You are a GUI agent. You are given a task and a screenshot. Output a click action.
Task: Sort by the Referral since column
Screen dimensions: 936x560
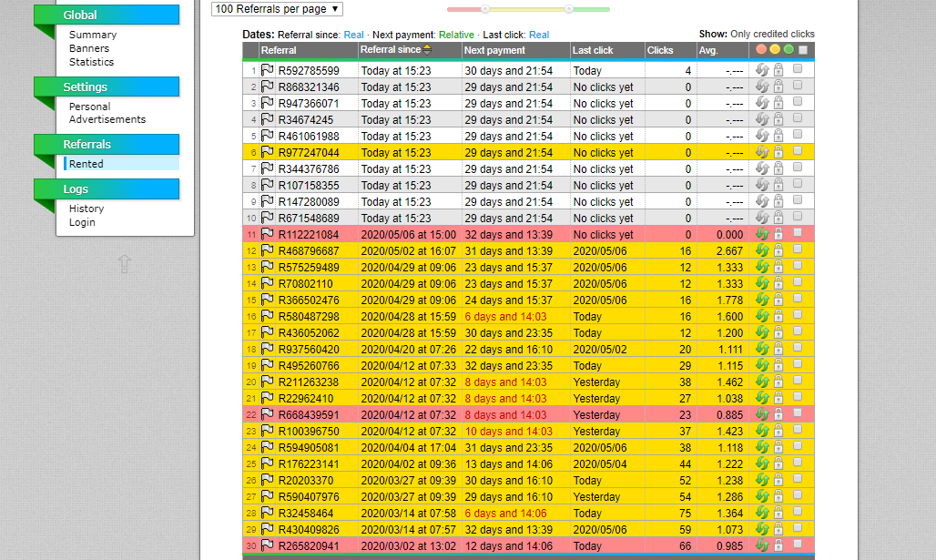point(395,49)
